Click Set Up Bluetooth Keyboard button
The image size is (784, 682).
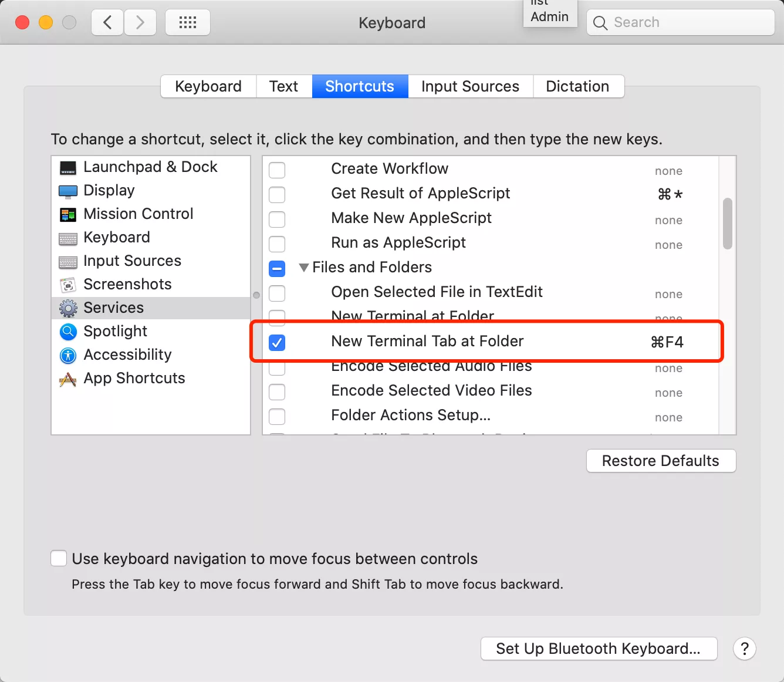tap(599, 649)
